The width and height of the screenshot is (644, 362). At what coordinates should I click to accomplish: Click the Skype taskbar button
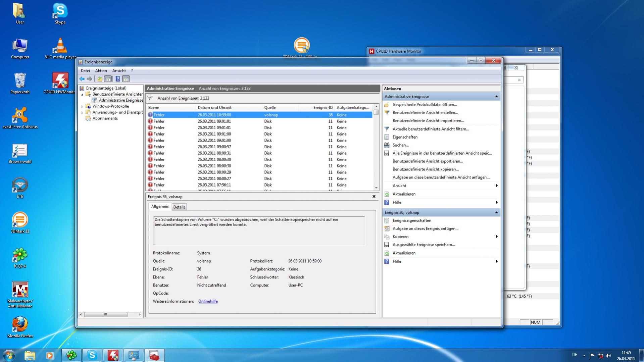click(92, 355)
